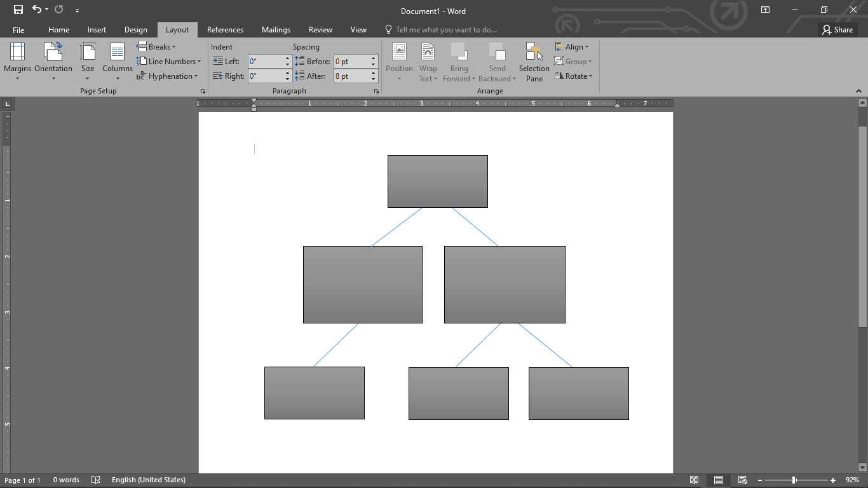This screenshot has width=868, height=488.
Task: Open the Orientation options
Action: [53, 62]
